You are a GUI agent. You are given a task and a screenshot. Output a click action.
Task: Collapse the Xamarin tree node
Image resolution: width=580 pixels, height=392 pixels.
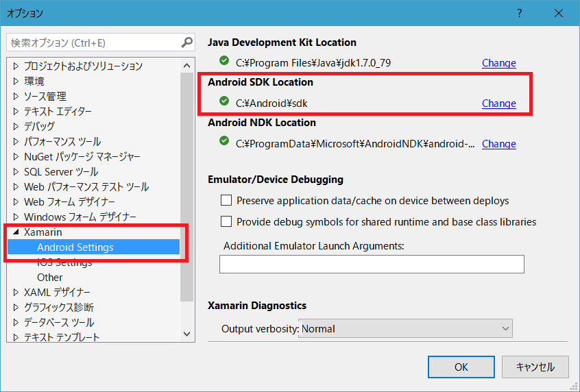coord(16,232)
